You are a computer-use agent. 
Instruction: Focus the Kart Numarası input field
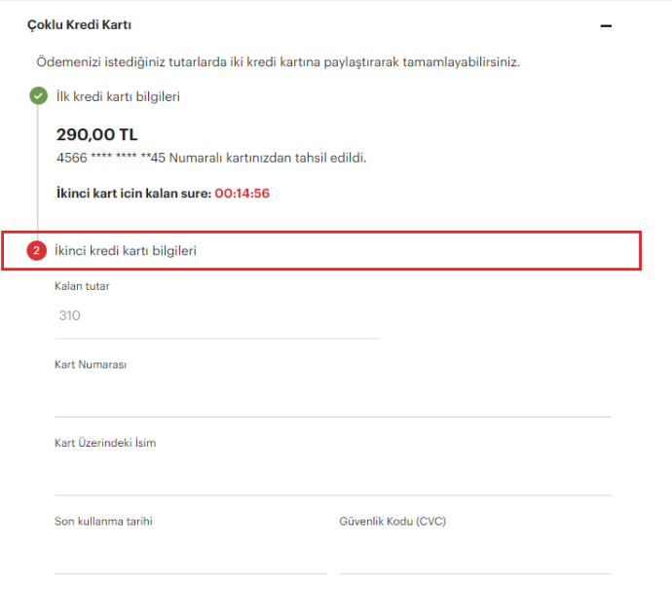pyautogui.click(x=333, y=398)
